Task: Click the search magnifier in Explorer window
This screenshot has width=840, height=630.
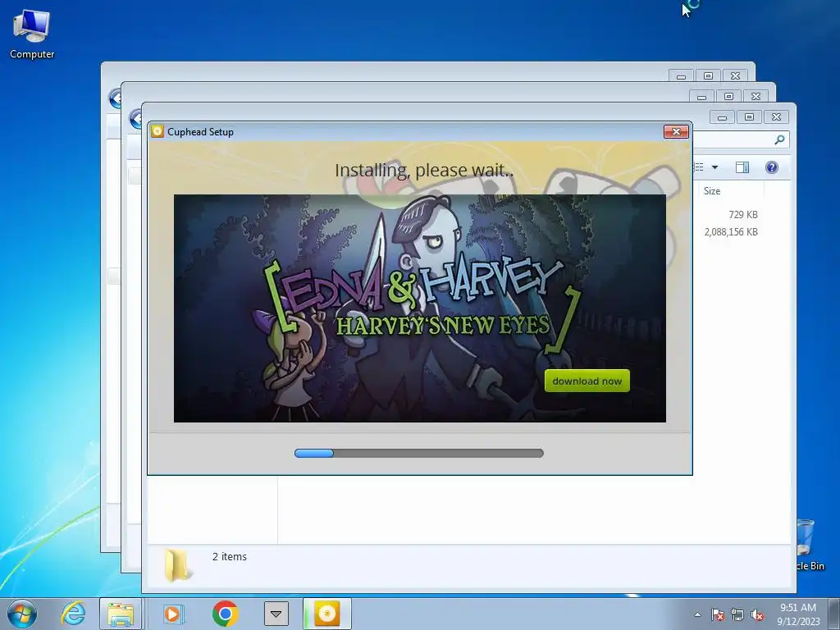Action: (779, 139)
